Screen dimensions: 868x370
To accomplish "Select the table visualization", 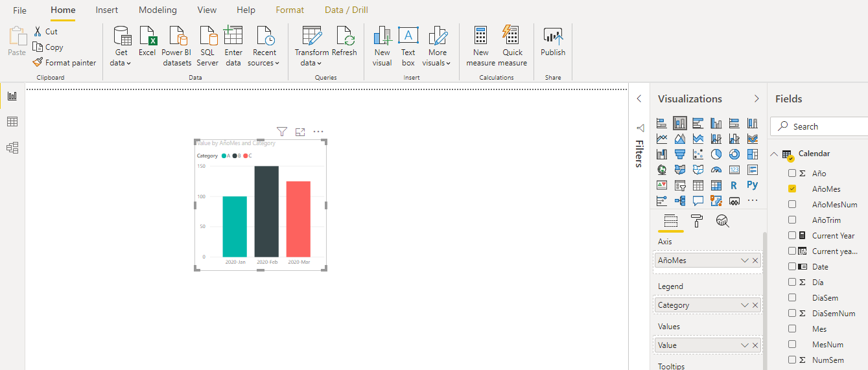I will click(698, 185).
